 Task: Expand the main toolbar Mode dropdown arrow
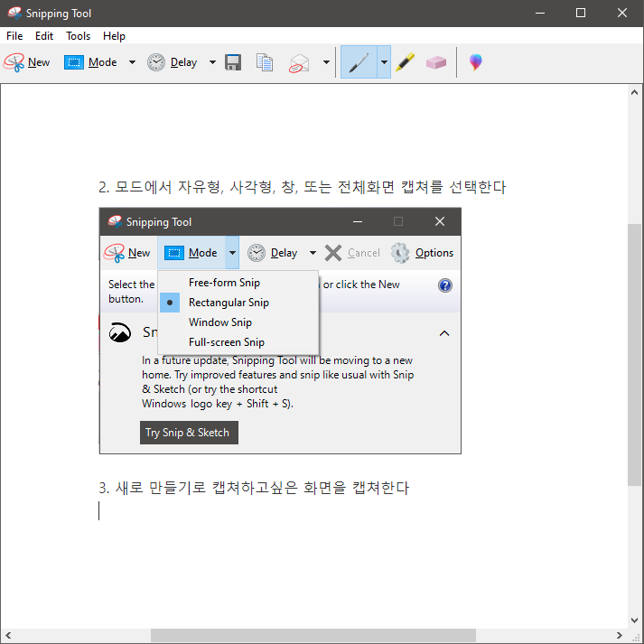(132, 62)
